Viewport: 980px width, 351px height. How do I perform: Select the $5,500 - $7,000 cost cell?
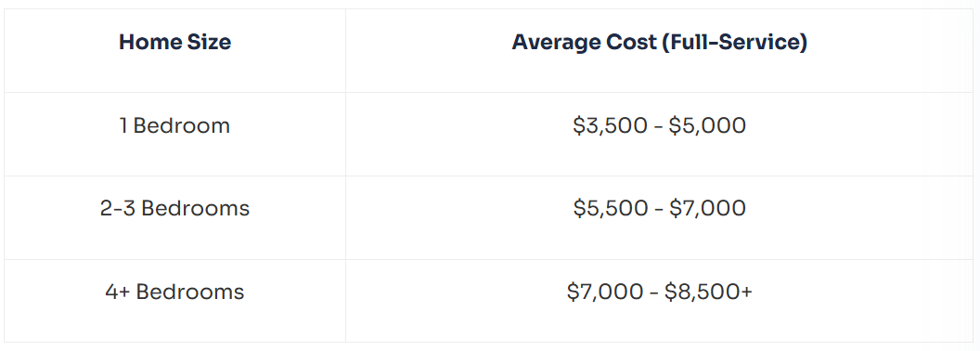tap(660, 208)
